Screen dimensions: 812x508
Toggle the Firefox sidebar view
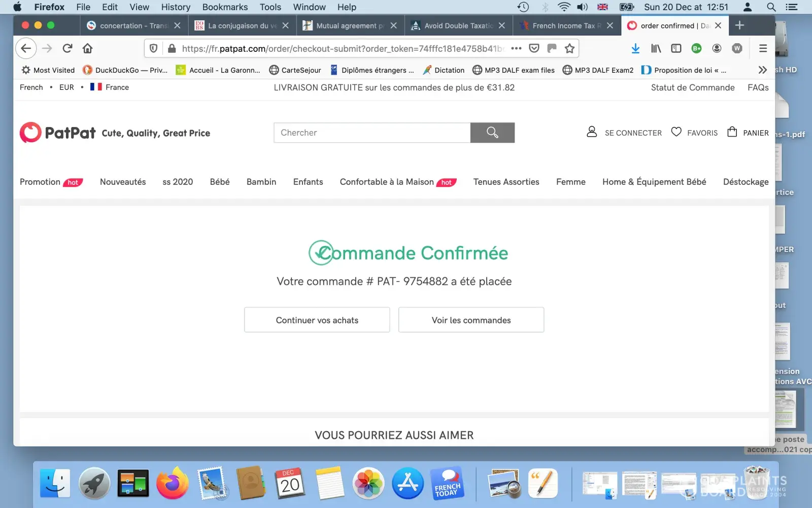[x=676, y=48]
